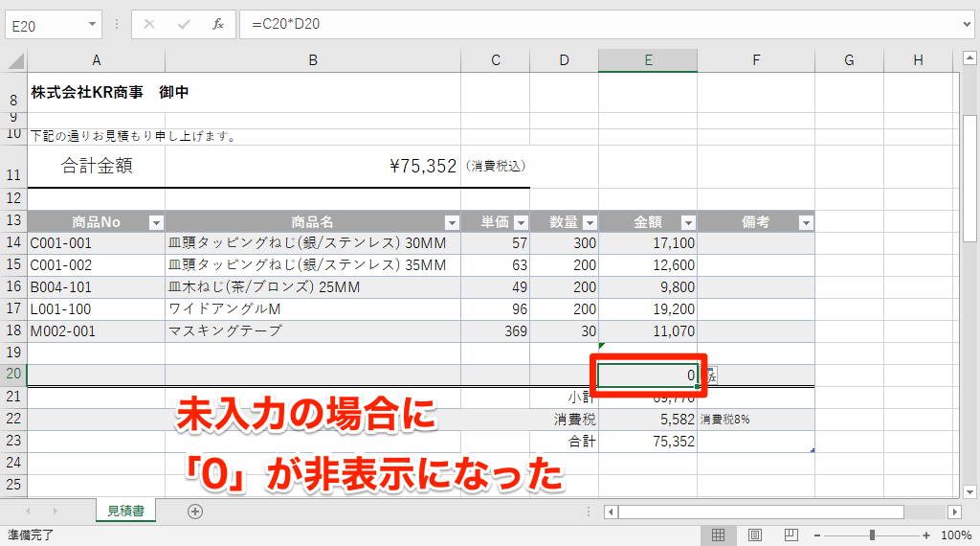This screenshot has height=546, width=980.
Task: Open the Name Box dropdown arrow
Action: click(92, 24)
